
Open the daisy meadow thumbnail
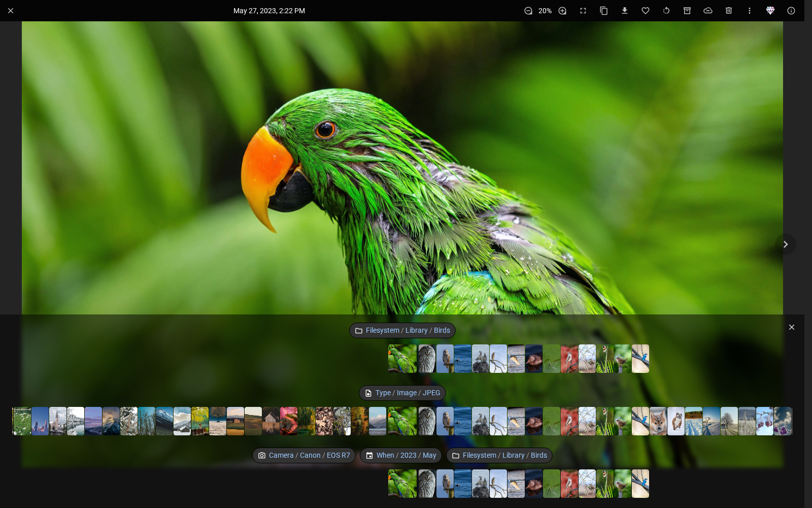click(22, 421)
